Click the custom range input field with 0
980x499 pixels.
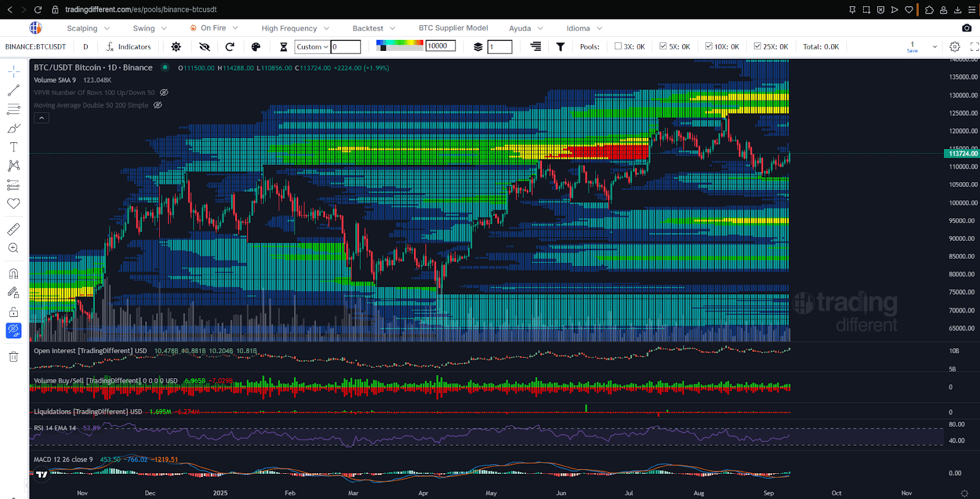346,47
